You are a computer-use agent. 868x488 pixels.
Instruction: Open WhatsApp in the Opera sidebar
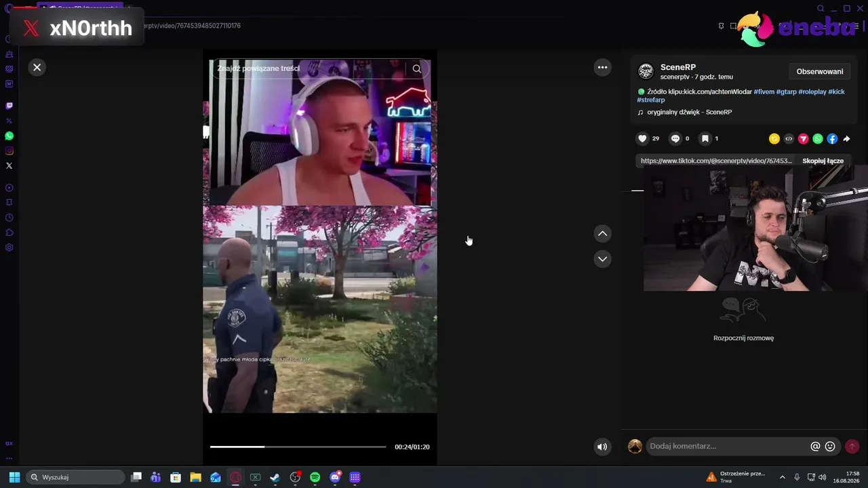(x=9, y=136)
